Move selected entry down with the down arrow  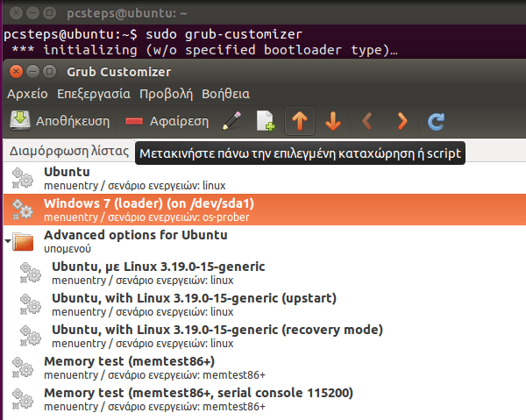pos(333,121)
